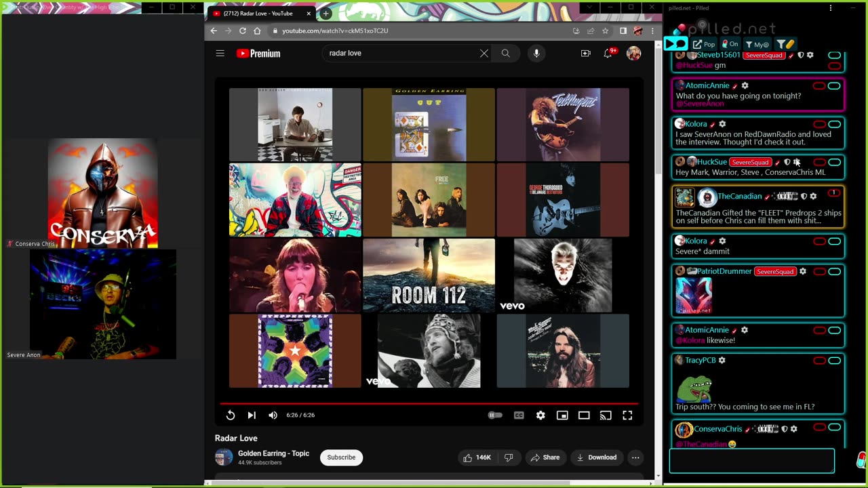
Task: Open the video player settings gear
Action: click(x=540, y=415)
